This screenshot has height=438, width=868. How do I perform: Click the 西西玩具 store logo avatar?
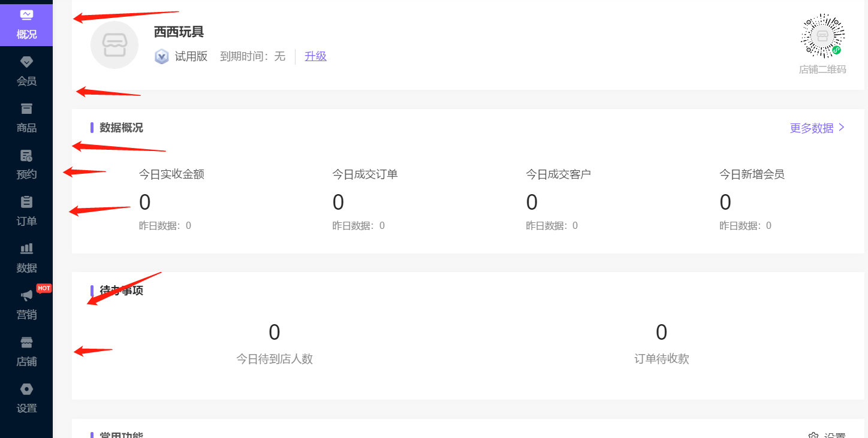[114, 44]
